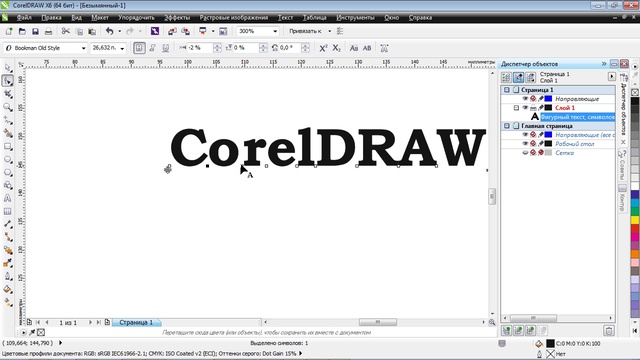This screenshot has height=360, width=640.
Task: Toggle visibility eye of Рабочий стол layer
Action: coord(525,144)
